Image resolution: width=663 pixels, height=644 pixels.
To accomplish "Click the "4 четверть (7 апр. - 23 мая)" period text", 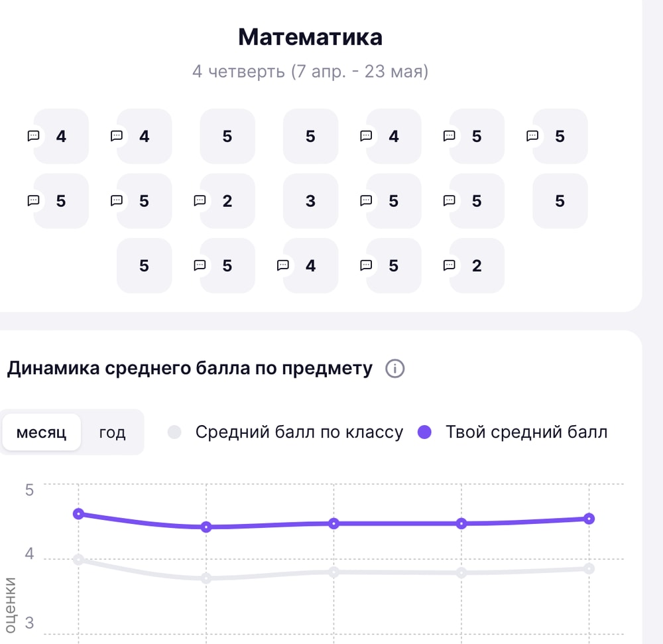I will [x=310, y=72].
